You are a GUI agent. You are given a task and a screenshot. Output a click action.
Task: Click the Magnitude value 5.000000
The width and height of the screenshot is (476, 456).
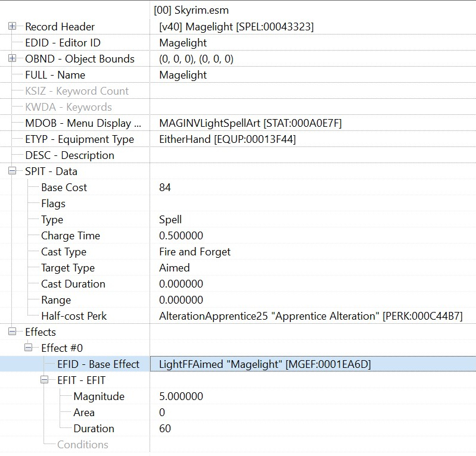click(181, 396)
